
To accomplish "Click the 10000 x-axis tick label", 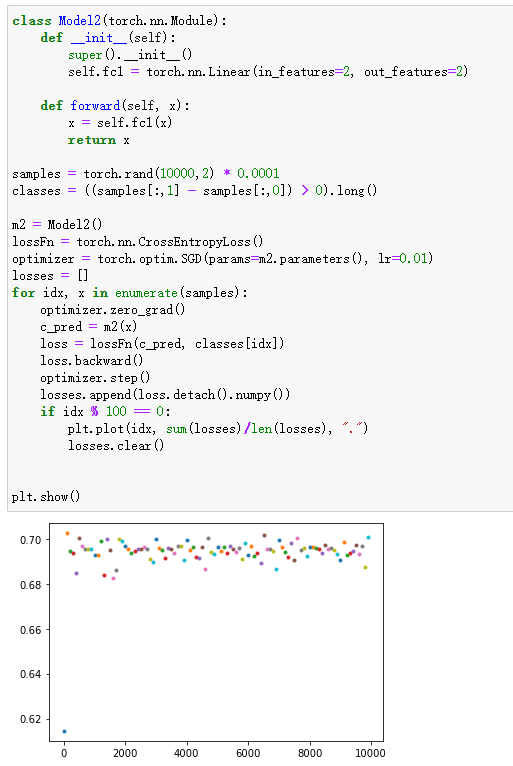I will tap(370, 753).
